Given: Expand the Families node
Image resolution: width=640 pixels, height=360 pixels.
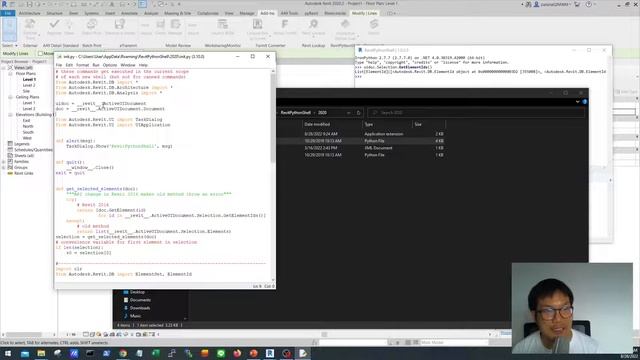Looking at the screenshot, I should 4,162.
